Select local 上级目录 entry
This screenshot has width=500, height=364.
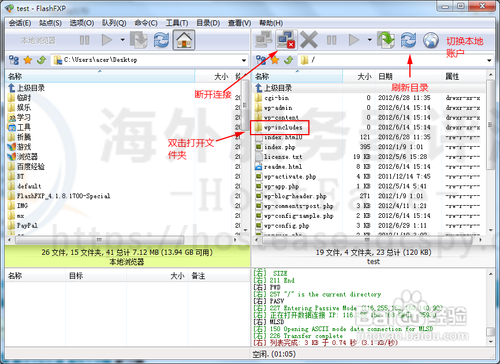(26, 88)
